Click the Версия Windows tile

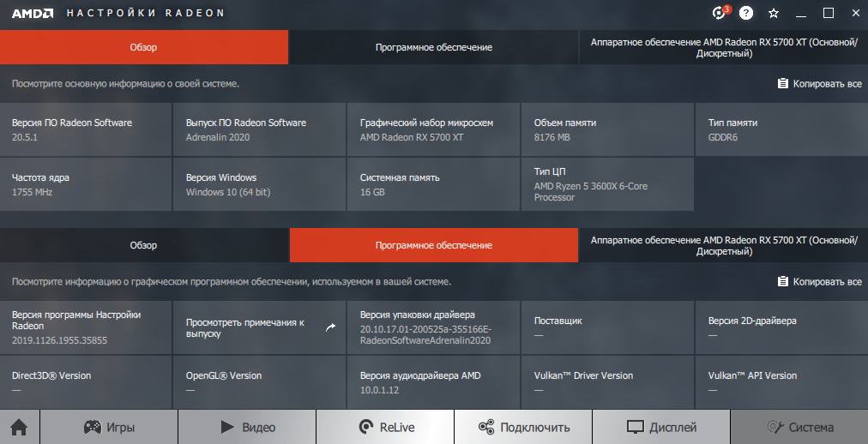pyautogui.click(x=259, y=184)
